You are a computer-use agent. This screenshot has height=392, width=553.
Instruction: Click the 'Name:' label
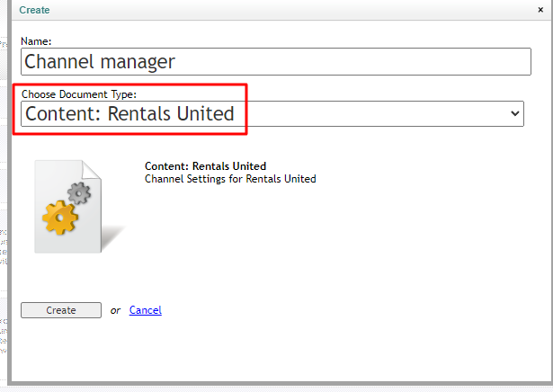(36, 41)
